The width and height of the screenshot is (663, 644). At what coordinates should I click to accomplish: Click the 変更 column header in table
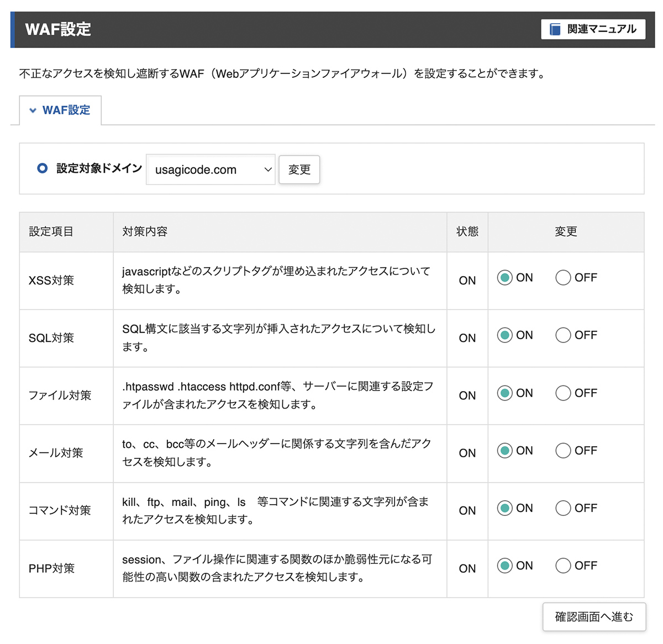click(566, 231)
